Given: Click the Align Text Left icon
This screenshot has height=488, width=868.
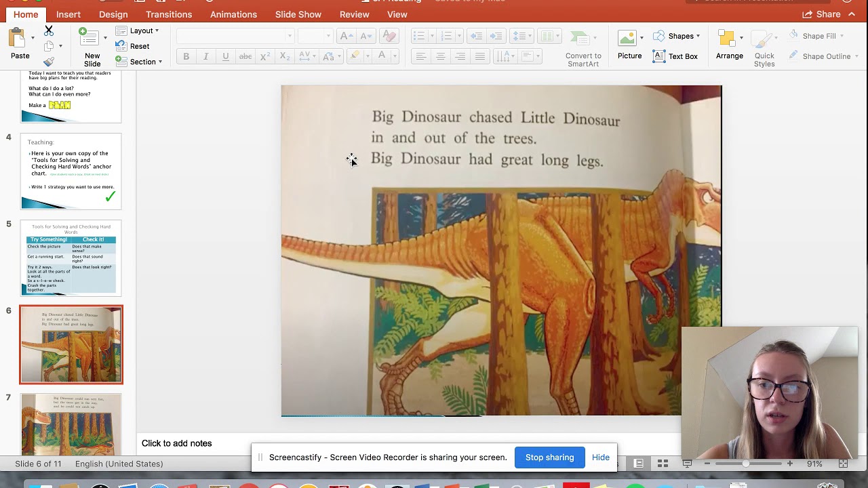Looking at the screenshot, I should click(x=420, y=56).
